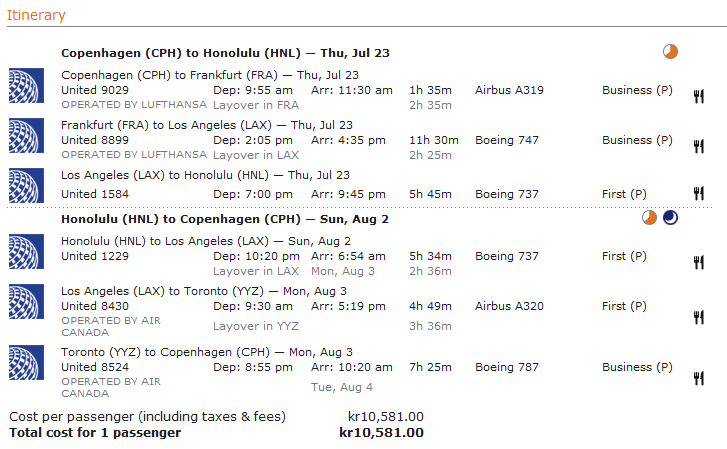Click the United logo for Toronto to Copenhagen
727x449 pixels.
26,362
